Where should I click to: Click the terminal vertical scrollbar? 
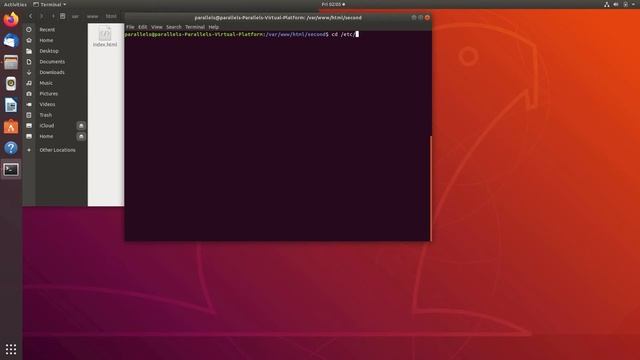tap(431, 188)
